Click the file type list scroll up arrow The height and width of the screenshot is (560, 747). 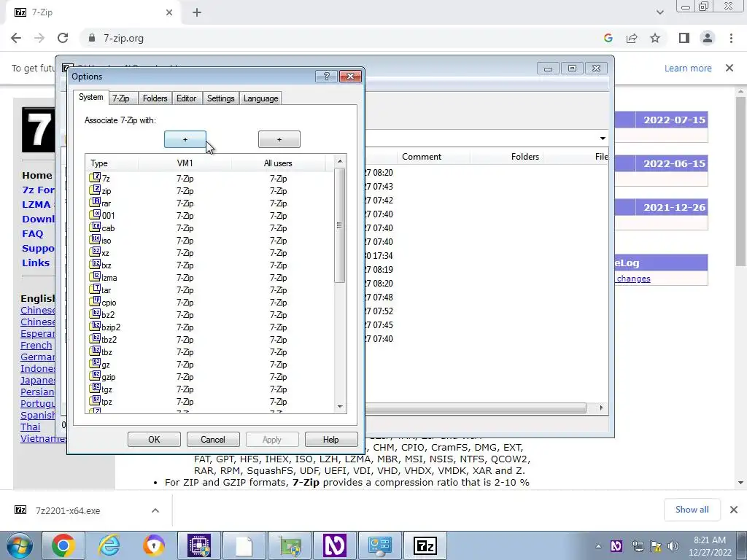(340, 161)
